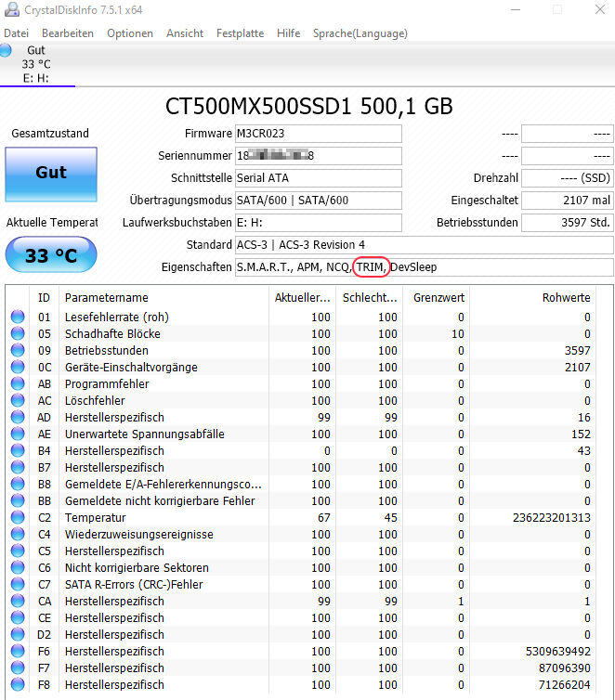Select the disk tab status orb for E: H:

[x=6, y=50]
